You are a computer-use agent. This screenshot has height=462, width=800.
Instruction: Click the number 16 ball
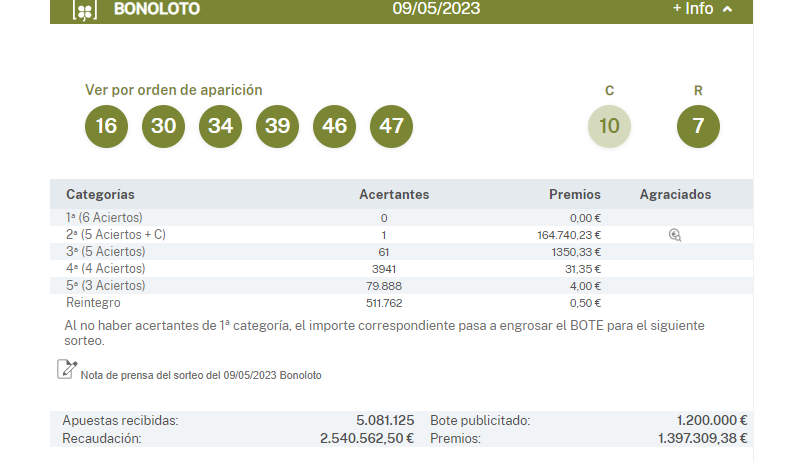tap(106, 126)
